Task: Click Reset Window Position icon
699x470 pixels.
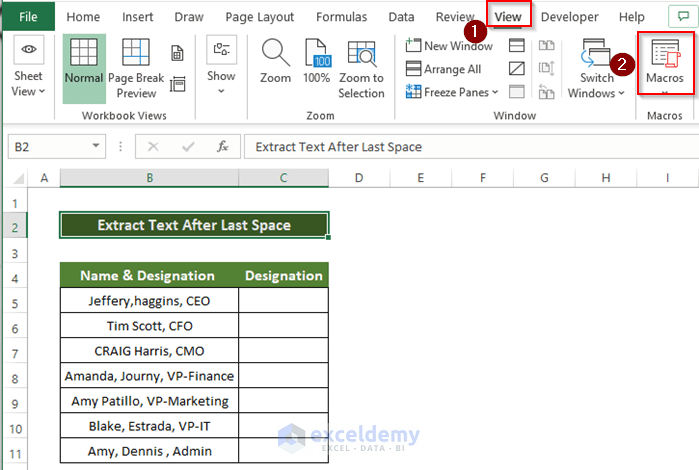Action: [547, 91]
